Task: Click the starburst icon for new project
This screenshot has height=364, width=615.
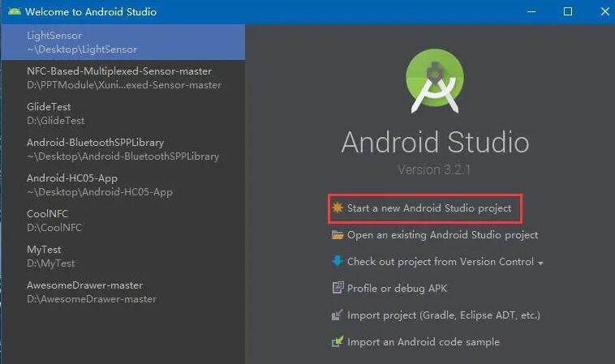Action: pyautogui.click(x=338, y=208)
